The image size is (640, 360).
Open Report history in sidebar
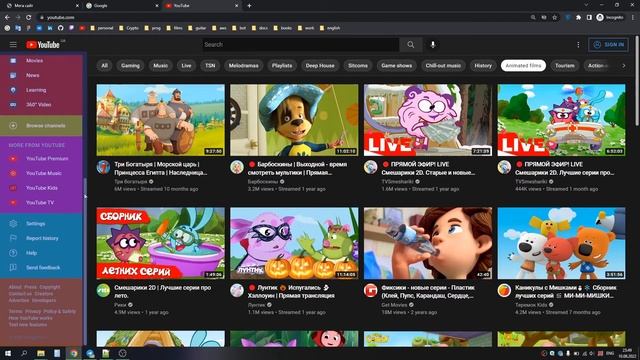(41, 238)
